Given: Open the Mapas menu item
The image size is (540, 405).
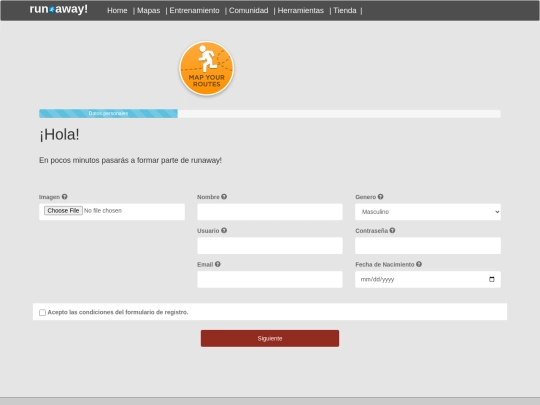Looking at the screenshot, I should [x=148, y=11].
